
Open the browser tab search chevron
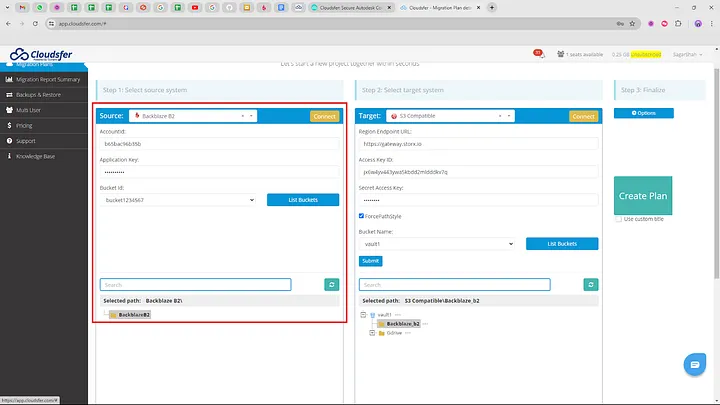pos(7,7)
